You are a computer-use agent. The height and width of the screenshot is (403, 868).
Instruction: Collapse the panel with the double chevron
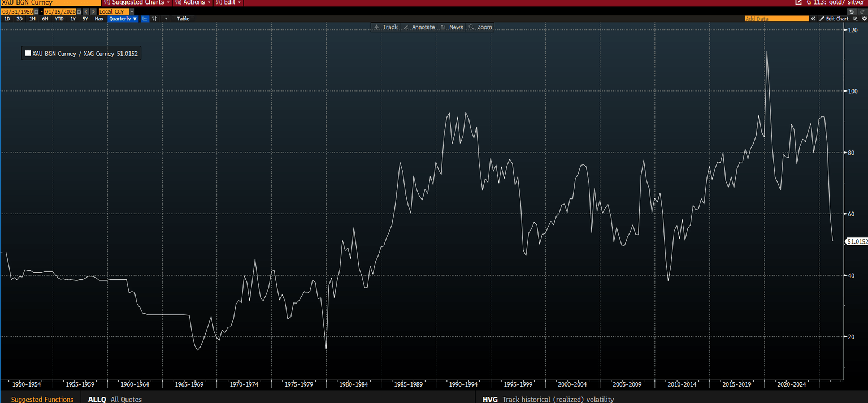tap(813, 19)
